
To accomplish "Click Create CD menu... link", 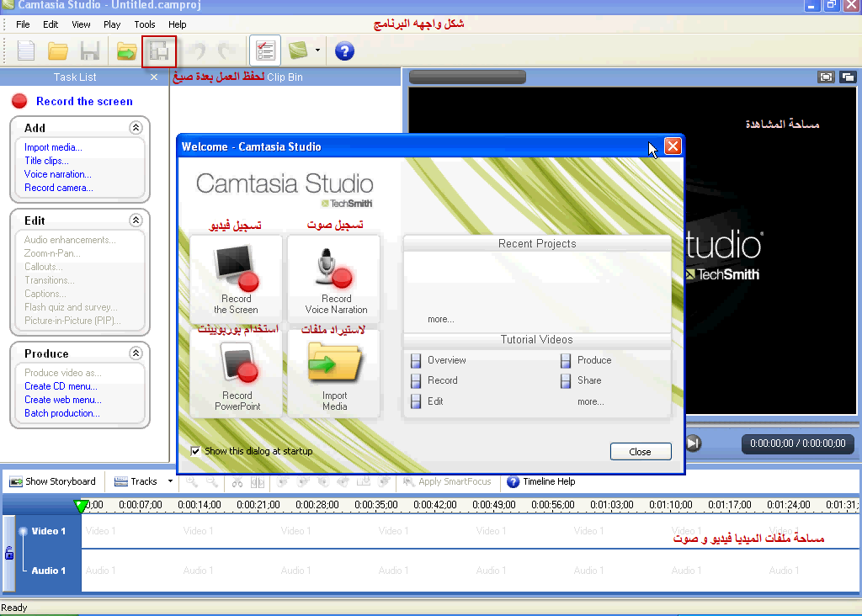I will pos(61,386).
